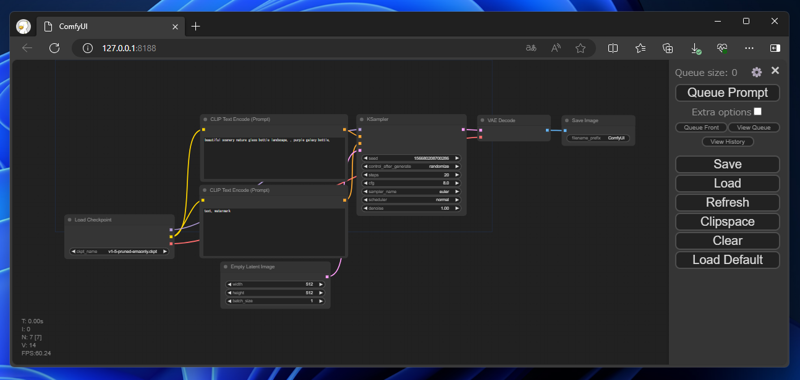Click the Queue Front button
800x380 pixels.
point(701,128)
